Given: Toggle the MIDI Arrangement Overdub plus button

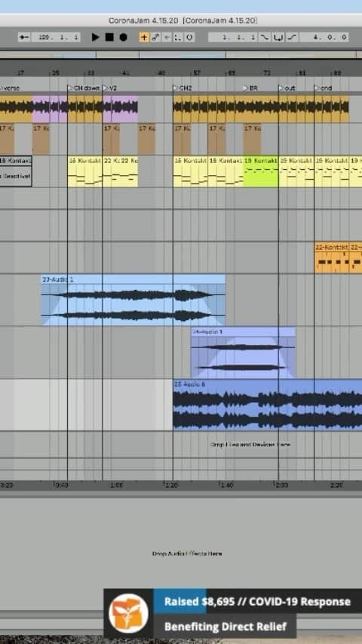Looking at the screenshot, I should pyautogui.click(x=144, y=38).
